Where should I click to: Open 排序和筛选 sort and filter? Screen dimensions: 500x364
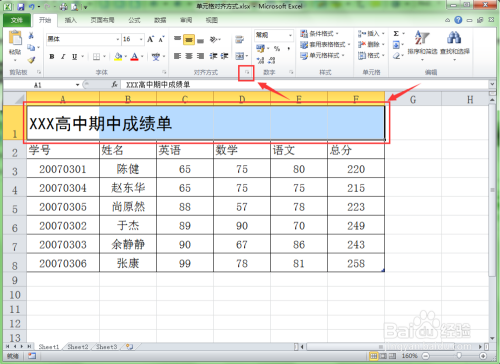[422, 45]
